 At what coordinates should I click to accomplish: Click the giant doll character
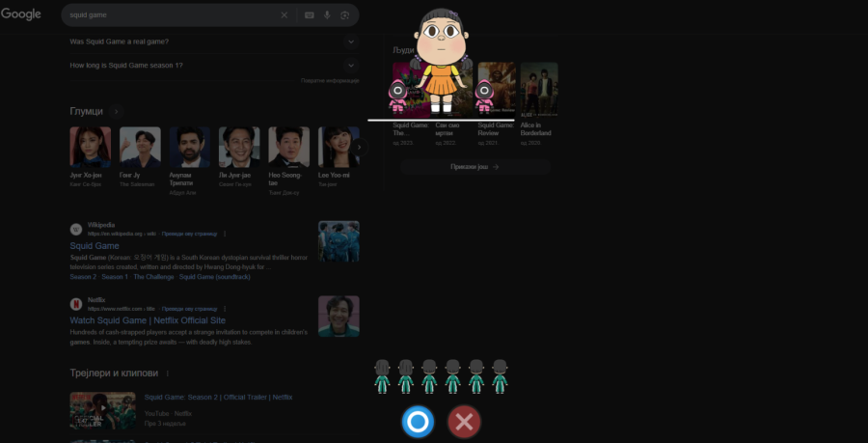[442, 60]
